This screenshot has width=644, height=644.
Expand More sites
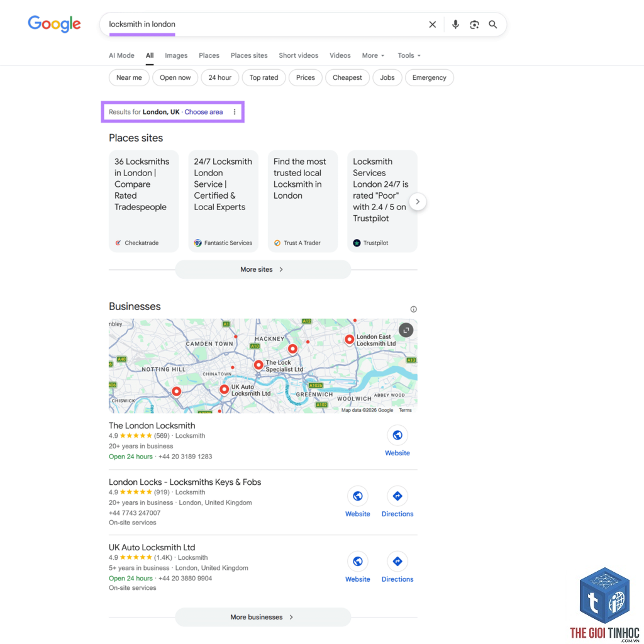(x=263, y=269)
